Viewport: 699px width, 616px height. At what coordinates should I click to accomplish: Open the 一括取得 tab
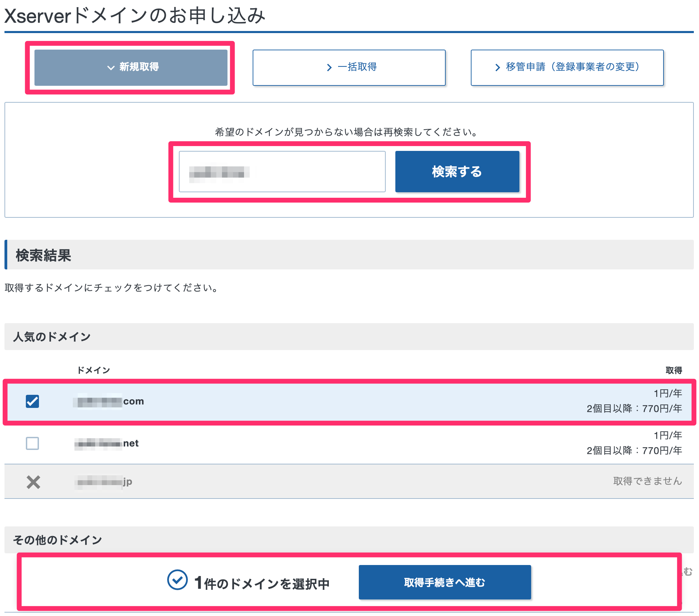point(349,67)
